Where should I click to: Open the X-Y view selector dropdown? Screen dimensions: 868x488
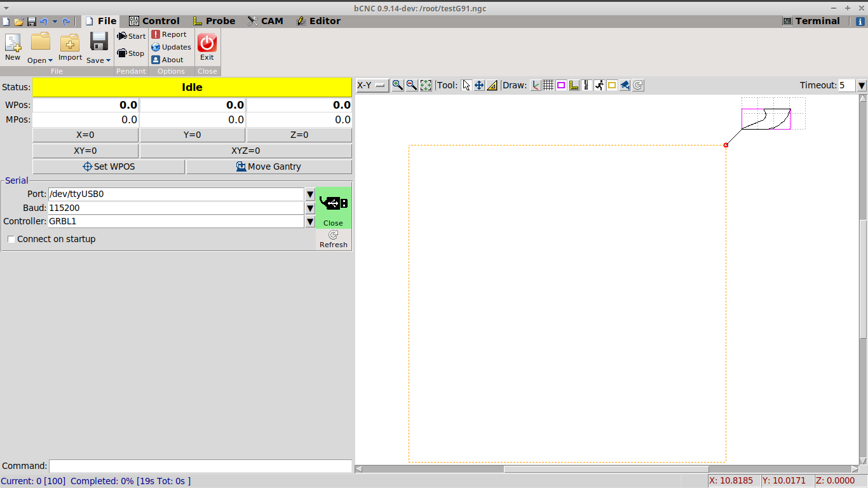coord(372,85)
